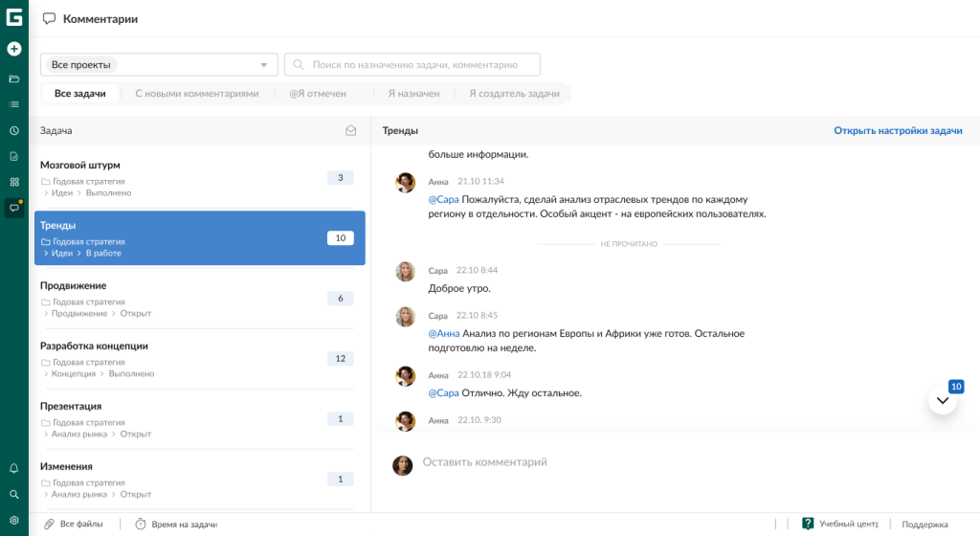Click the plus icon in the sidebar
980x536 pixels.
point(14,49)
